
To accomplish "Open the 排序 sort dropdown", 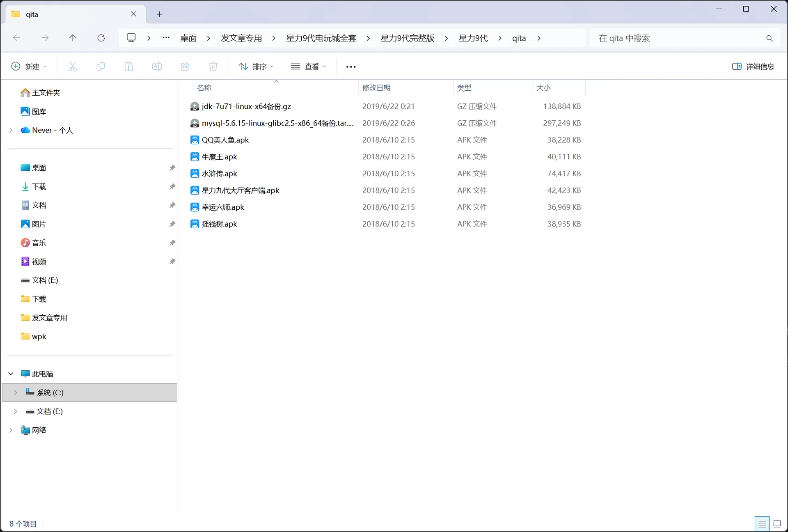I will [257, 66].
